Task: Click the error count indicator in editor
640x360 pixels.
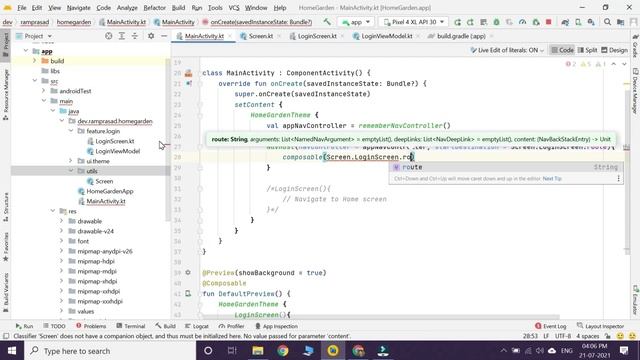Action: coord(571,64)
